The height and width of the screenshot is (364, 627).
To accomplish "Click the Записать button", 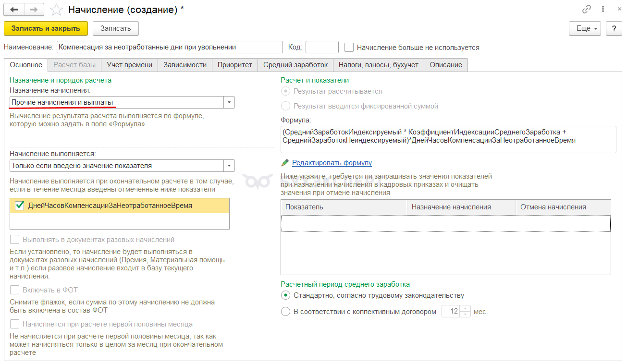I will click(x=115, y=28).
